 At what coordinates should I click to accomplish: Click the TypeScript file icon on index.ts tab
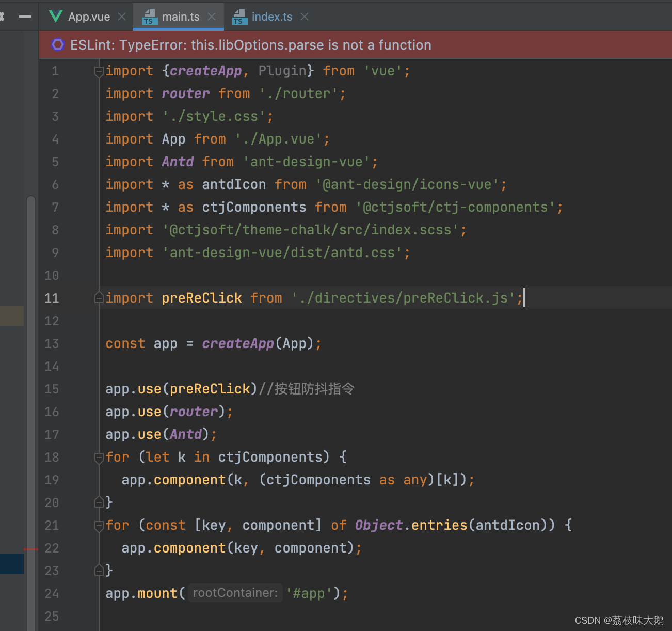239,17
